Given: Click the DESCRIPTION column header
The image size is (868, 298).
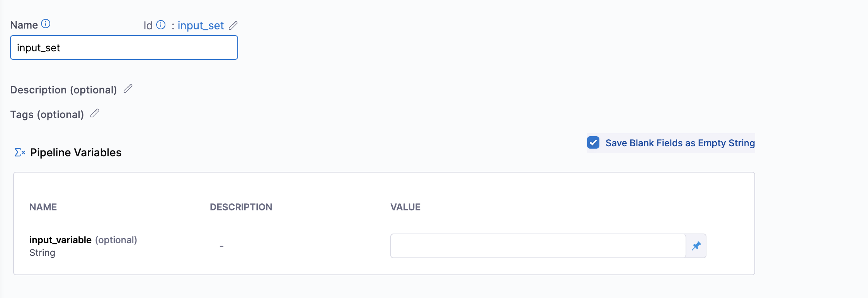Looking at the screenshot, I should pyautogui.click(x=241, y=207).
